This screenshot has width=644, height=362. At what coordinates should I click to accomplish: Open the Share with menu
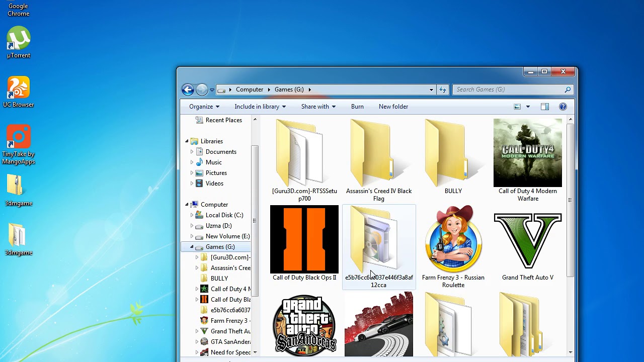(x=318, y=107)
